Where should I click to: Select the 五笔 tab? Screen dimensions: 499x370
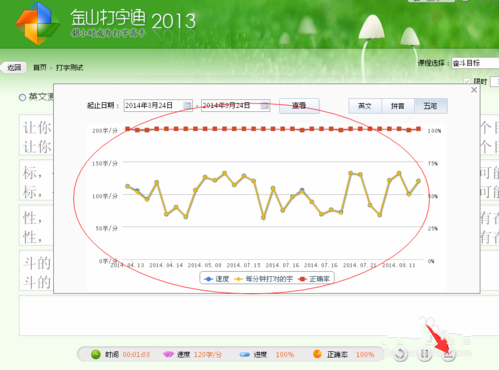[x=430, y=106]
